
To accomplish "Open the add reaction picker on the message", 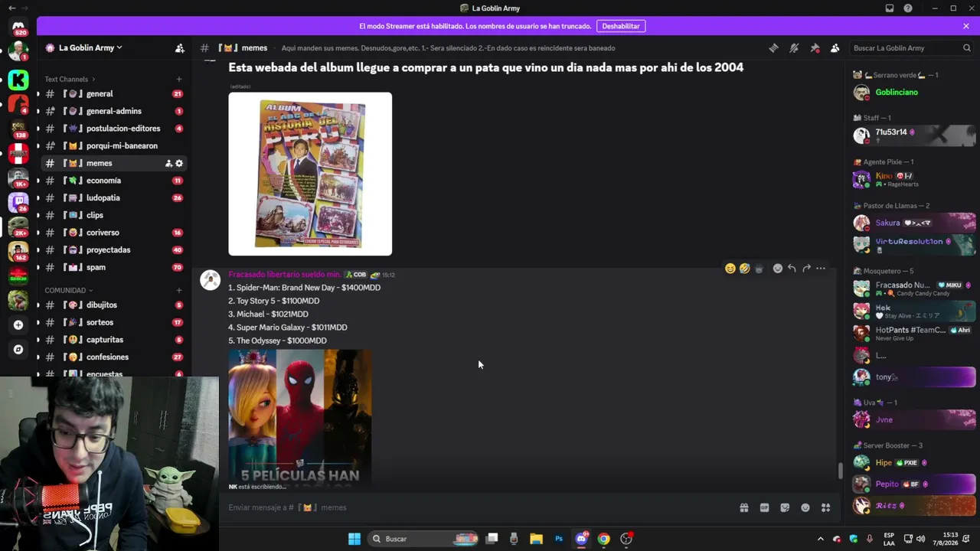I will (778, 269).
